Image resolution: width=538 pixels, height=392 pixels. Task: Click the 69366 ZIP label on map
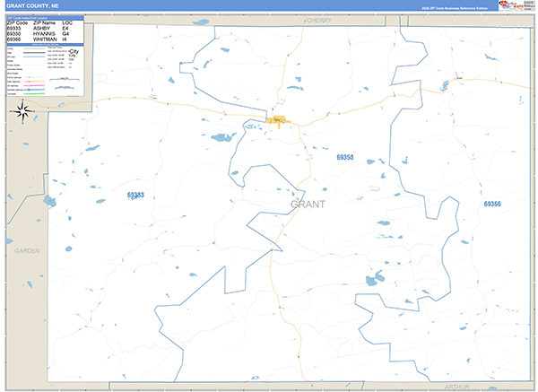point(492,205)
